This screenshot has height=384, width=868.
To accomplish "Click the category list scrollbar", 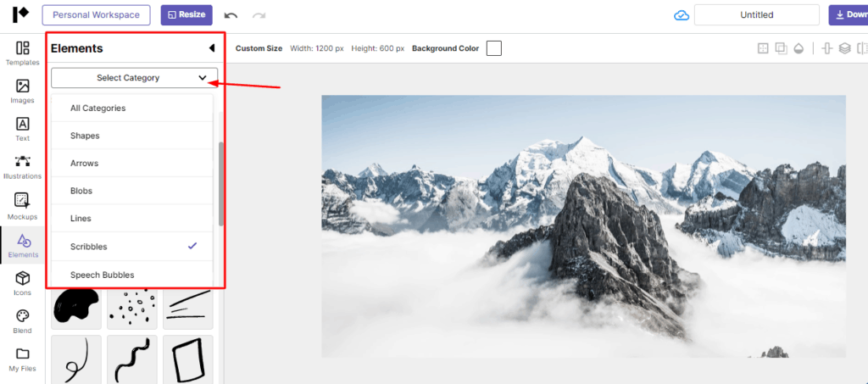I will tap(221, 184).
